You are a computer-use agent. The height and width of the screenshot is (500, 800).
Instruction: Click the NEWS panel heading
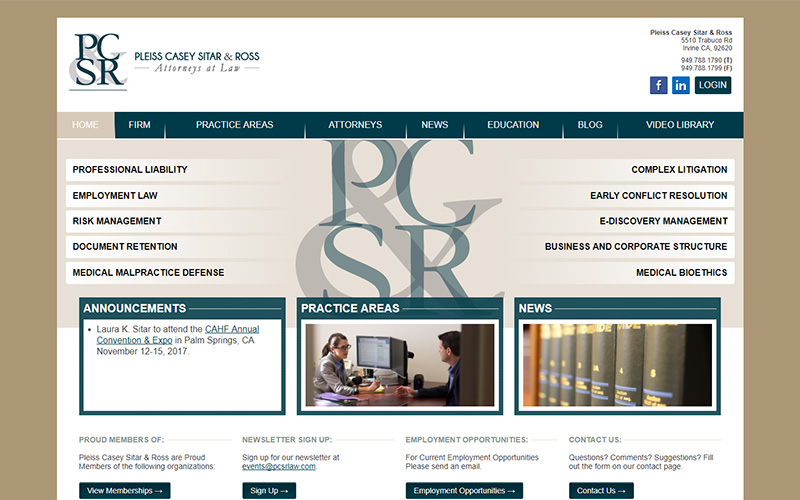coord(535,309)
